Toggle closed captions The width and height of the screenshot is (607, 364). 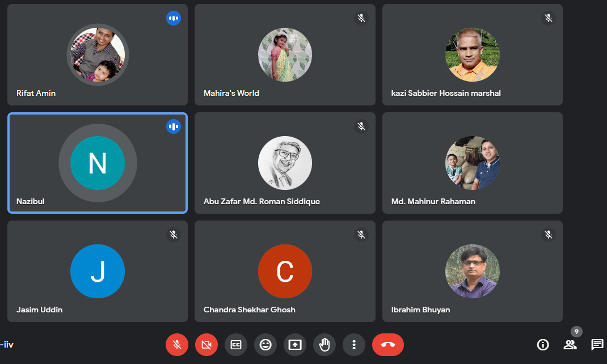point(236,344)
